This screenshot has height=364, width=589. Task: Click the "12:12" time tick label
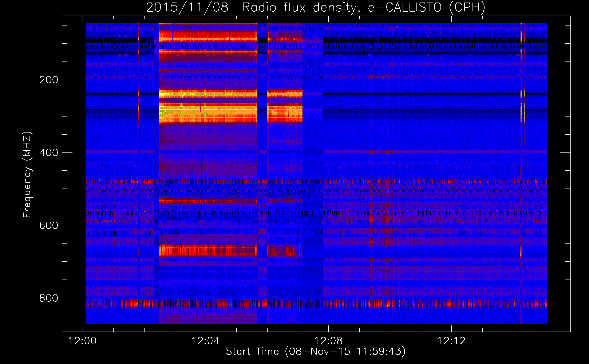point(451,341)
